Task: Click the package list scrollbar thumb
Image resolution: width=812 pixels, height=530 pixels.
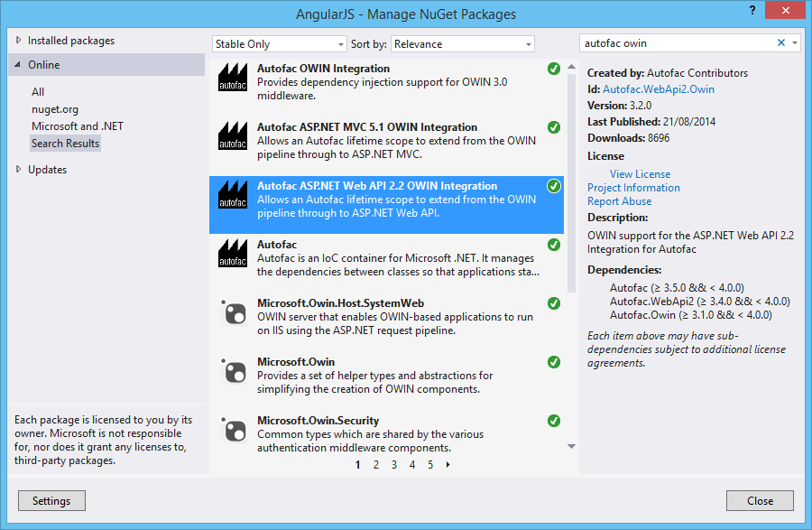Action: click(571, 183)
